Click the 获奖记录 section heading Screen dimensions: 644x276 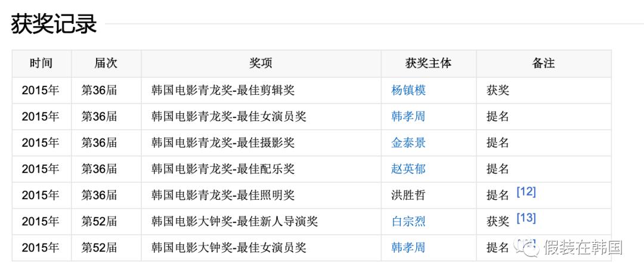pos(54,24)
